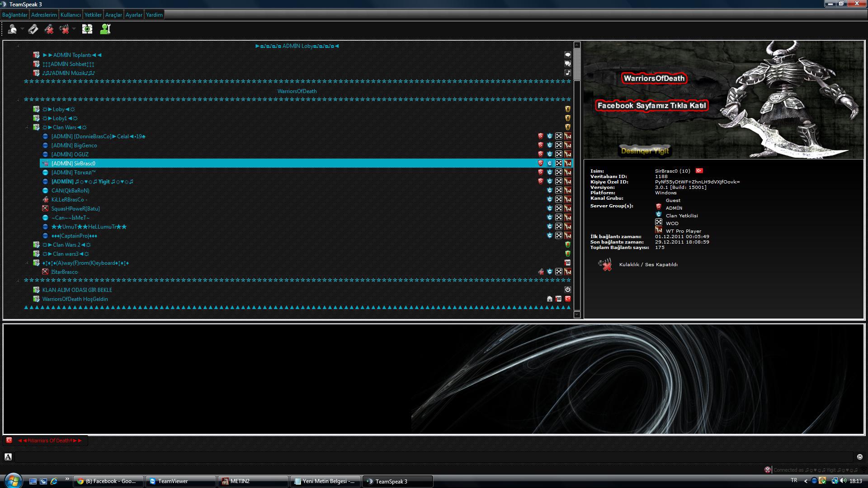Select user CAN(QkBaRoN)
This screenshot has height=488, width=868.
[70, 191]
